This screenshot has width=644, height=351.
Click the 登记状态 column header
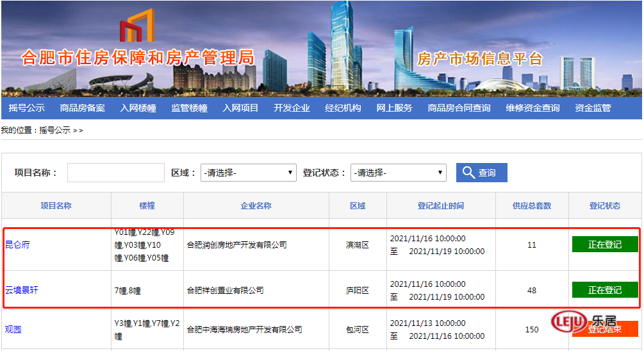point(605,205)
